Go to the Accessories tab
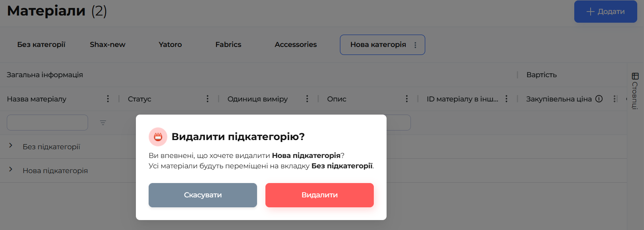This screenshot has height=230, width=644. [x=296, y=45]
